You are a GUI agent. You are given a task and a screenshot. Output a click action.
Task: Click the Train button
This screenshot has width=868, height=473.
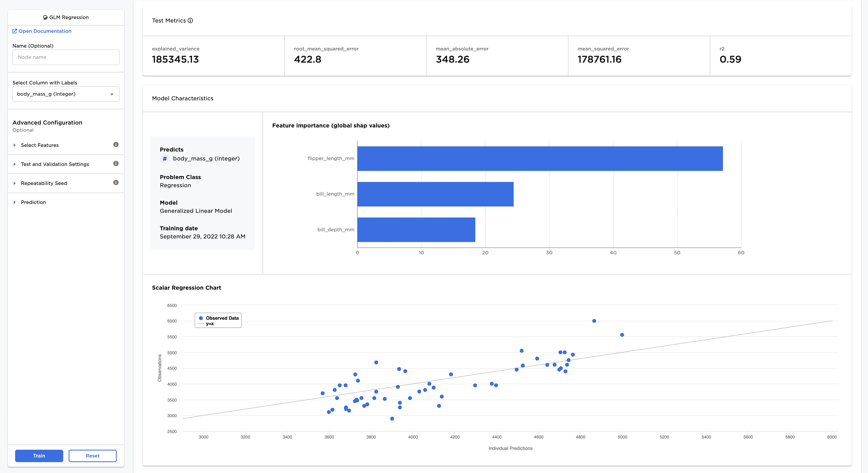39,456
